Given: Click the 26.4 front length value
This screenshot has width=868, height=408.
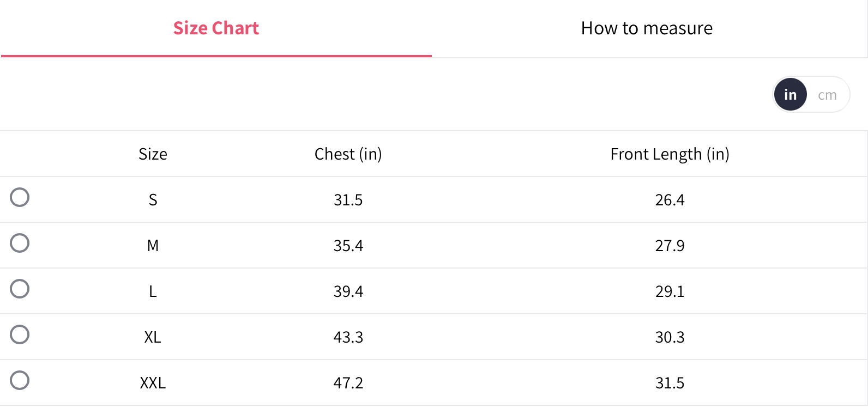Looking at the screenshot, I should point(670,200).
